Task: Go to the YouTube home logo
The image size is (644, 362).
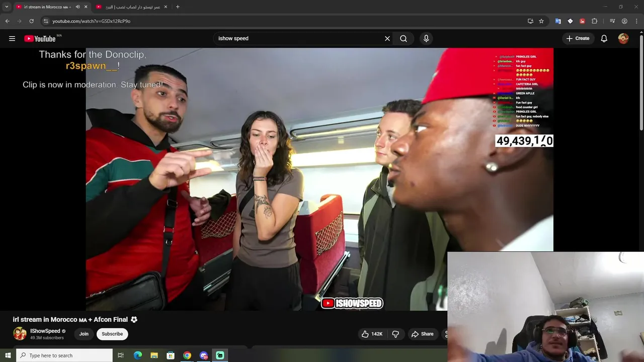Action: click(40, 39)
